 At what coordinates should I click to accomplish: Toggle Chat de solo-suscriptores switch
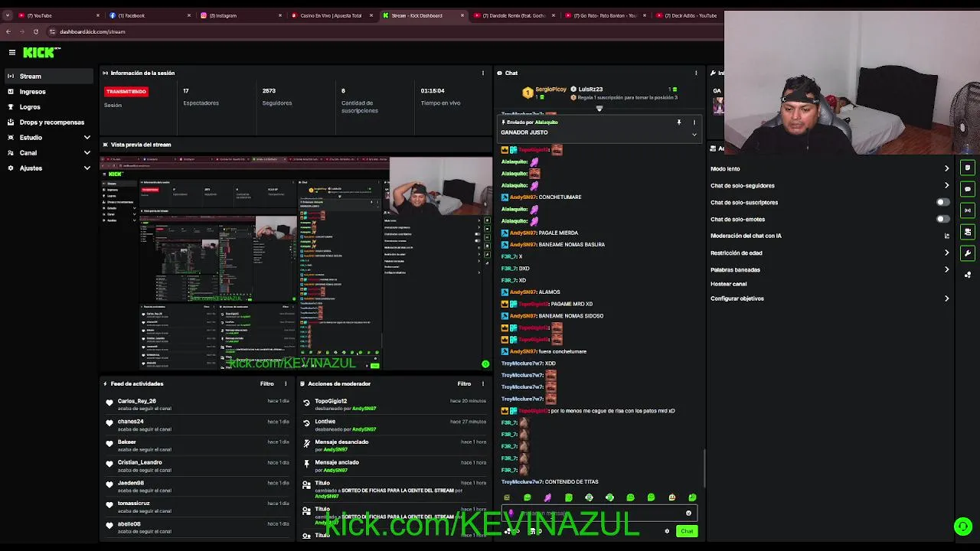click(943, 202)
